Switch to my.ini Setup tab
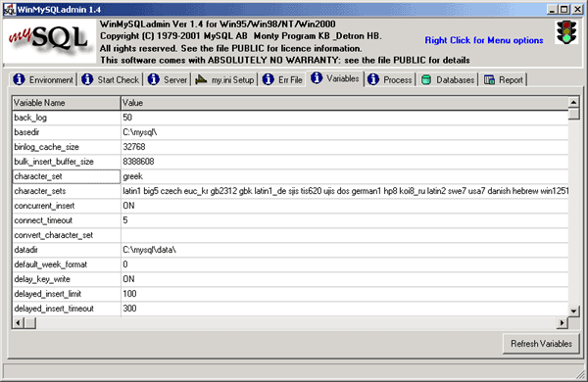 point(225,79)
